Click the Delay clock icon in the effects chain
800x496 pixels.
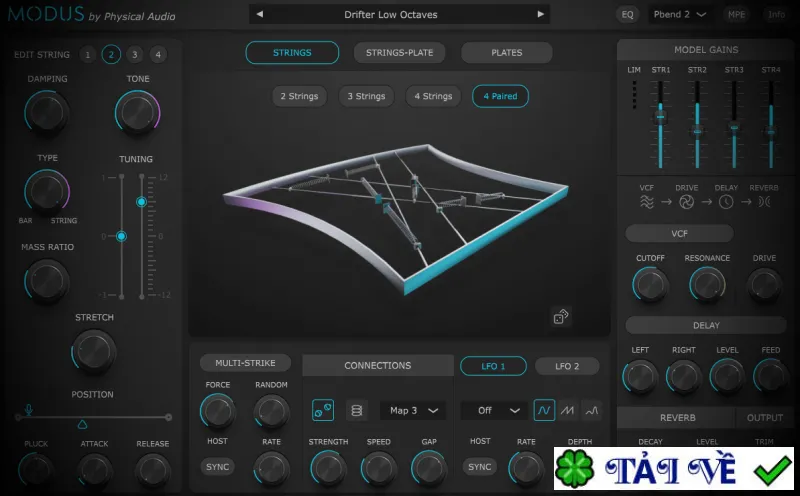pos(726,202)
